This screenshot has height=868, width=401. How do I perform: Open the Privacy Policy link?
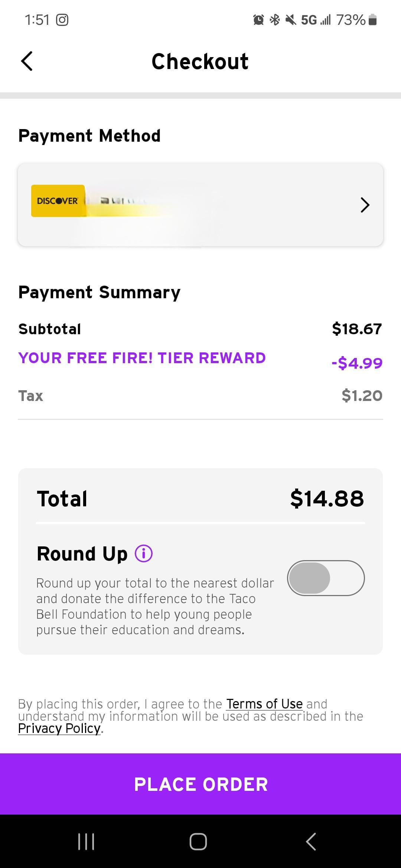point(59,728)
